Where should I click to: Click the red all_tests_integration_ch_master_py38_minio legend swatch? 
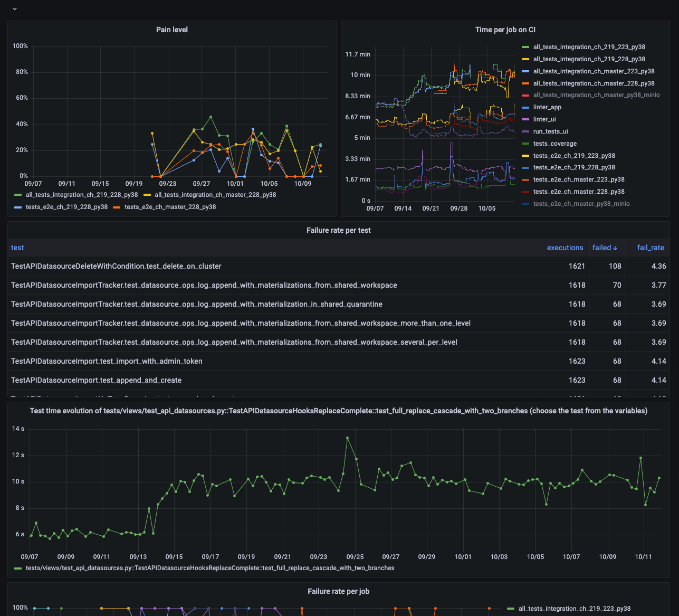(525, 96)
